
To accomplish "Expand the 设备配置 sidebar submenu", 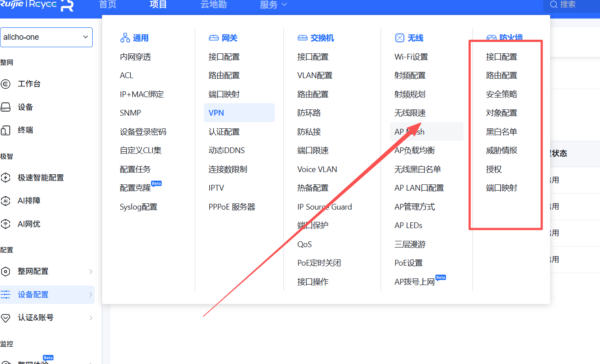I will coord(91,295).
